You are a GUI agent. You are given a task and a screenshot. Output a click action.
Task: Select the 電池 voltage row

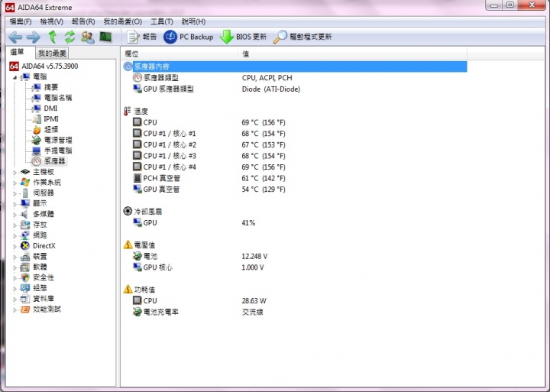point(295,256)
